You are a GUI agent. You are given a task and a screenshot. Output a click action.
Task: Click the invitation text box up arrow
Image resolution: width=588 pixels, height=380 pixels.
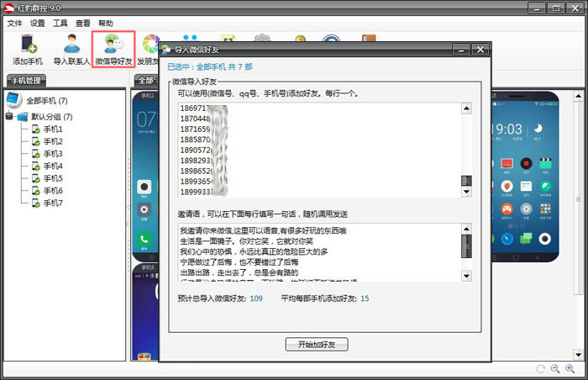pos(466,229)
